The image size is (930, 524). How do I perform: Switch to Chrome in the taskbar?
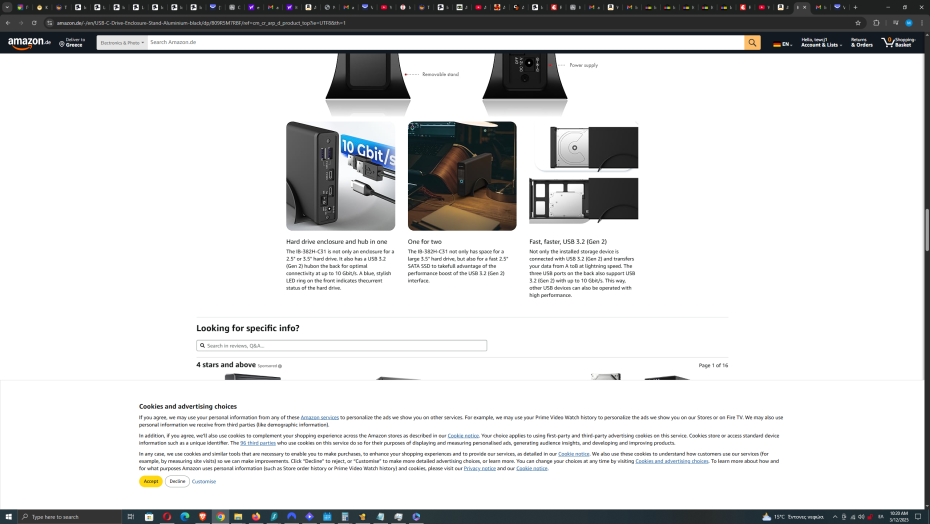pos(220,517)
